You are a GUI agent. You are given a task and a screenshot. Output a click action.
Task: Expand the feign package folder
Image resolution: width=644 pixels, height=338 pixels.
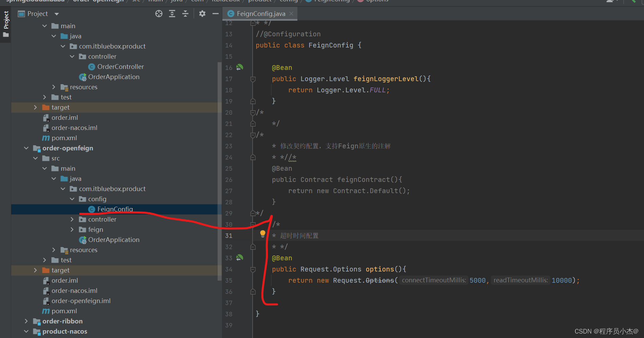[72, 229]
